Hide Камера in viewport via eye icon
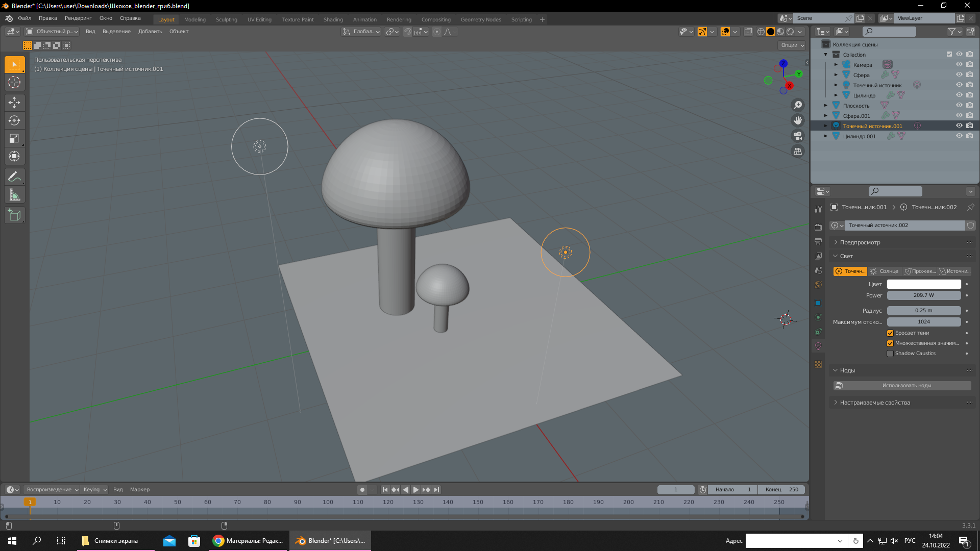Viewport: 980px width, 551px height. (x=959, y=65)
